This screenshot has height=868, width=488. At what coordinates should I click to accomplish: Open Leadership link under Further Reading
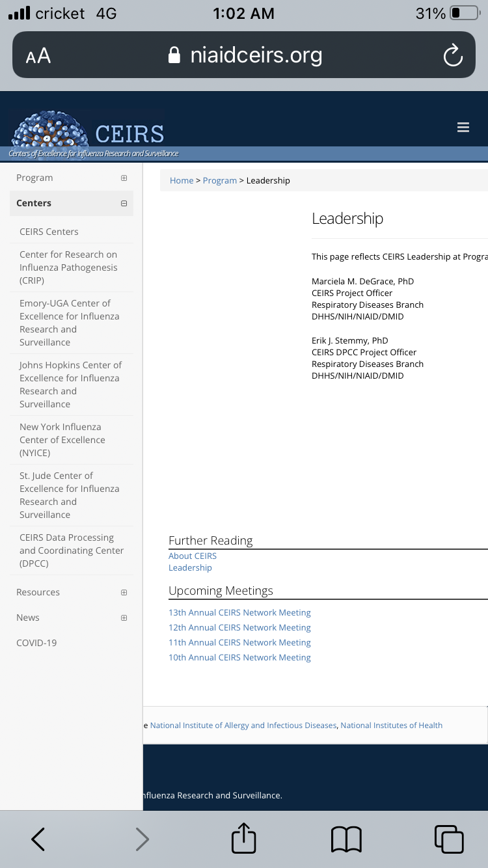pos(190,567)
